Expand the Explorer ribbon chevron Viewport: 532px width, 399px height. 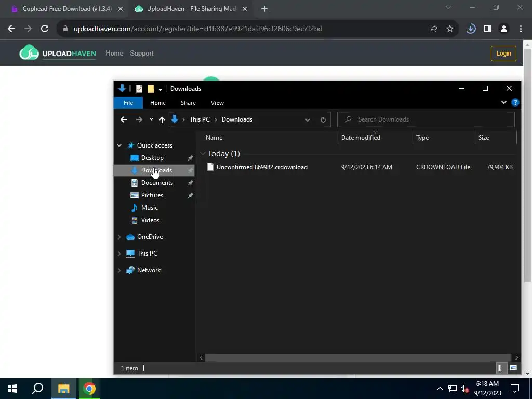tap(504, 102)
